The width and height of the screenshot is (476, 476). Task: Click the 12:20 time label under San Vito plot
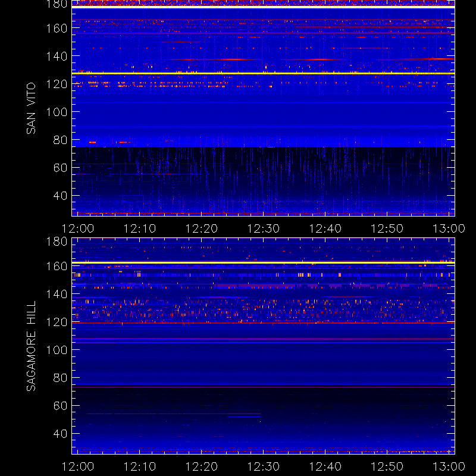coord(202,228)
